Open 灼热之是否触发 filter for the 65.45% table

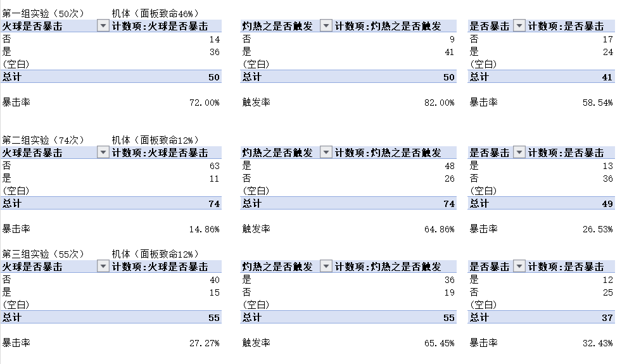click(x=326, y=267)
